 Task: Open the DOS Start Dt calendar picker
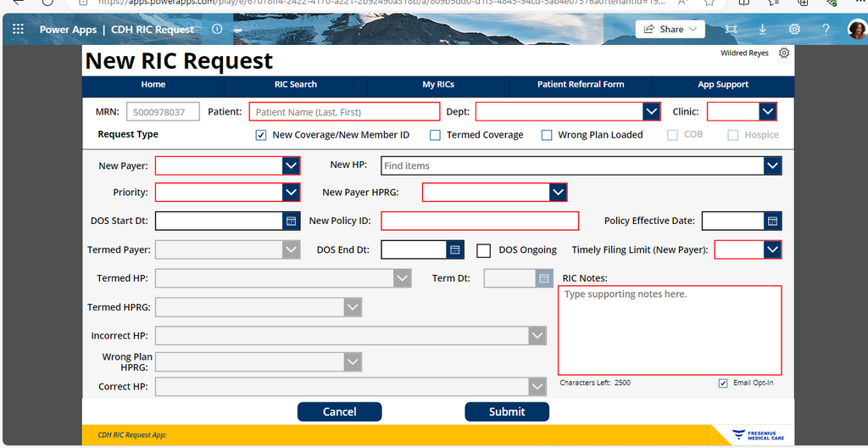[292, 221]
